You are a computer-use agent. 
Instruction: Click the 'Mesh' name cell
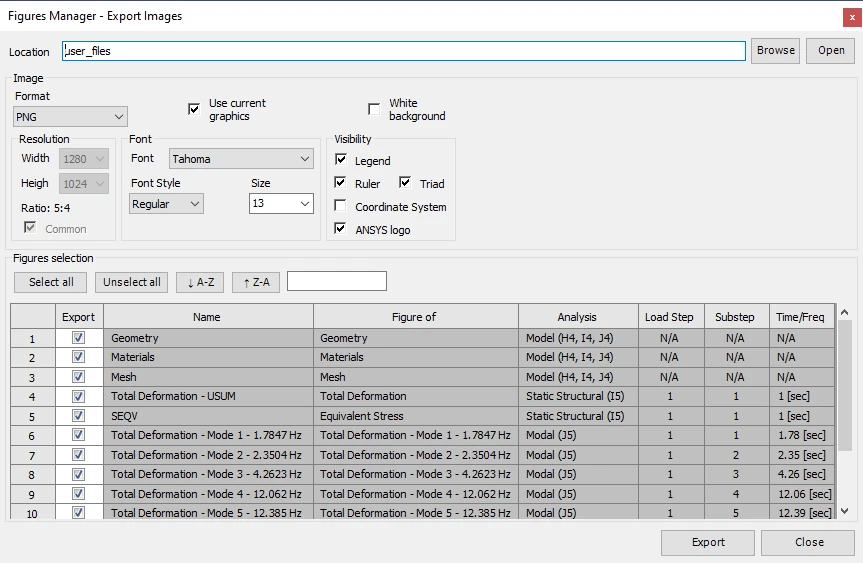pyautogui.click(x=208, y=377)
